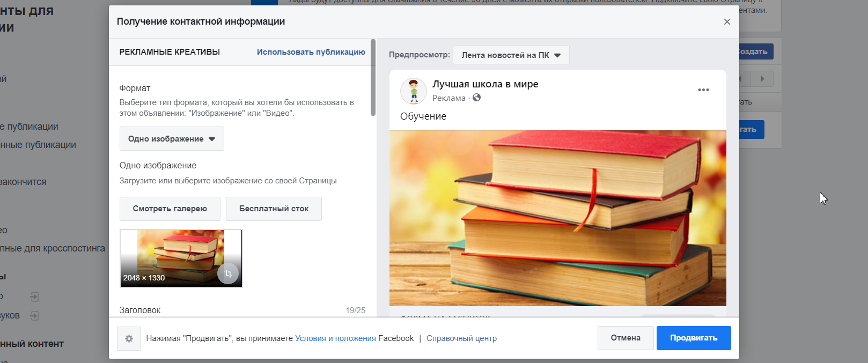Click the export arrow icon beside укoв sidebar item
Image resolution: width=868 pixels, height=363 pixels.
pyautogui.click(x=34, y=315)
